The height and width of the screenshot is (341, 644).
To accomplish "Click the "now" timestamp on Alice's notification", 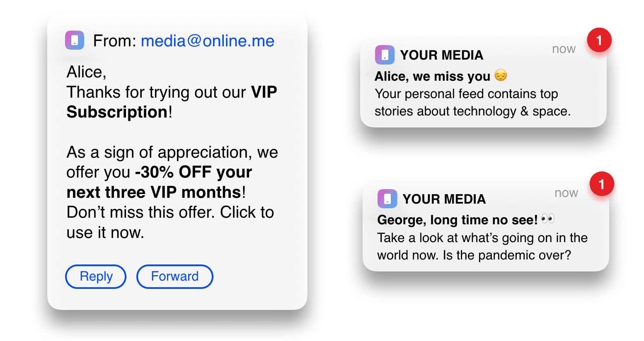I will pos(564,49).
